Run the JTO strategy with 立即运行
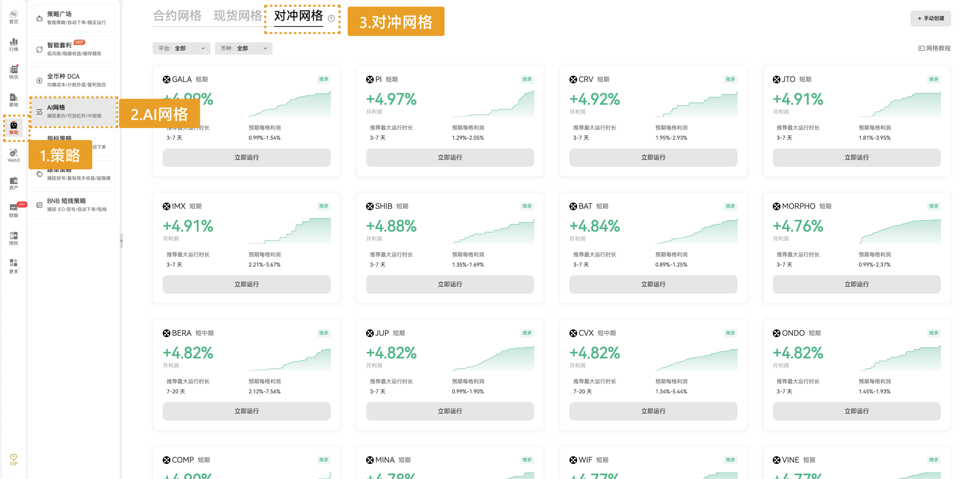 (856, 157)
